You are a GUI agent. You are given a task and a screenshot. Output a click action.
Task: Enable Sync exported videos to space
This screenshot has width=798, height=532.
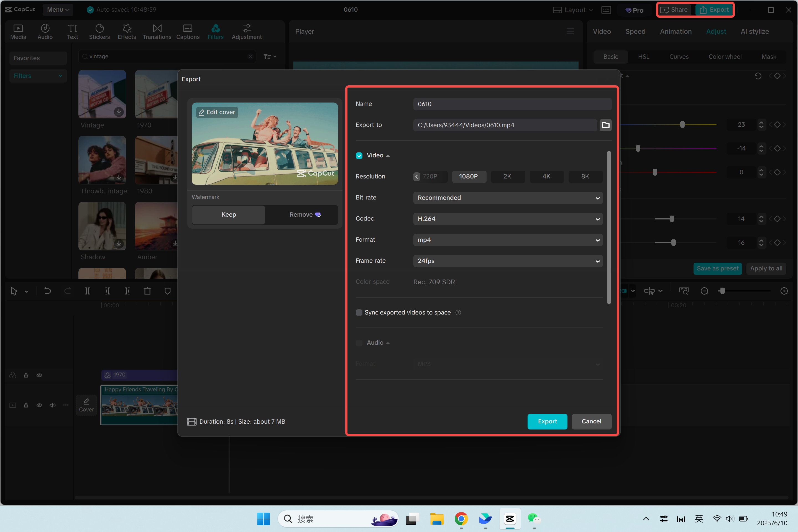click(359, 313)
